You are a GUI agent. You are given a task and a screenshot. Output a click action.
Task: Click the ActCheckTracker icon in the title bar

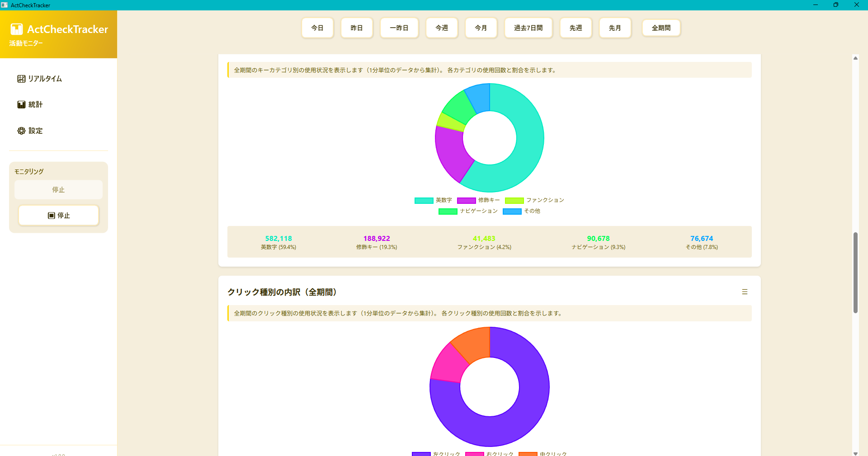tap(5, 5)
